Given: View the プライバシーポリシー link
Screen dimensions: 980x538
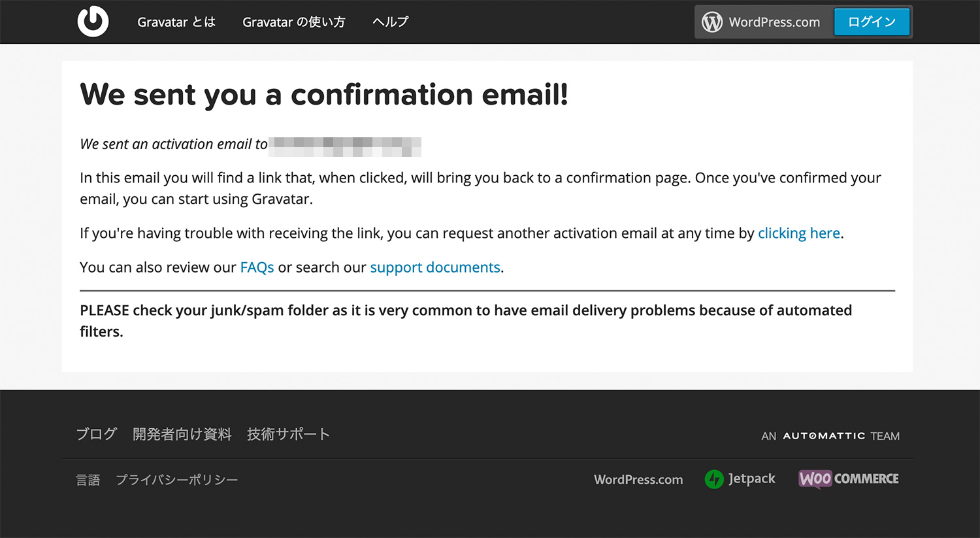Looking at the screenshot, I should [x=176, y=480].
